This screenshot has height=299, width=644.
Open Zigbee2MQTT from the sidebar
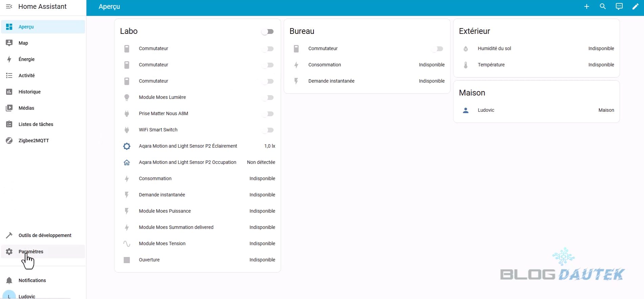click(34, 141)
